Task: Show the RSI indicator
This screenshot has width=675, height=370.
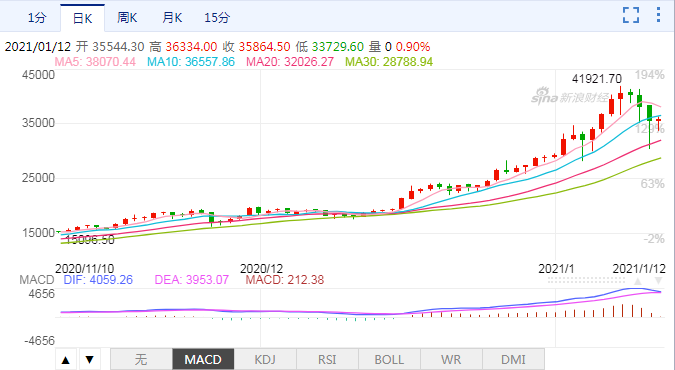Action: tap(327, 360)
